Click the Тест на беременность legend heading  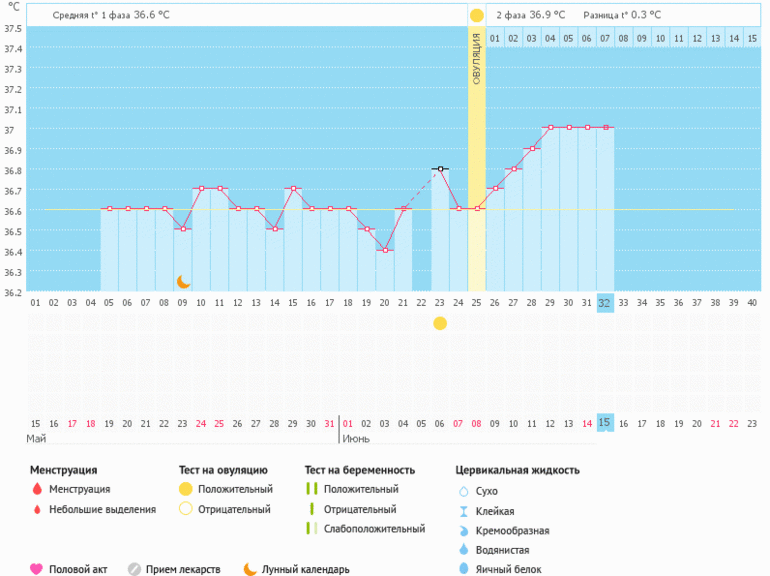(360, 470)
